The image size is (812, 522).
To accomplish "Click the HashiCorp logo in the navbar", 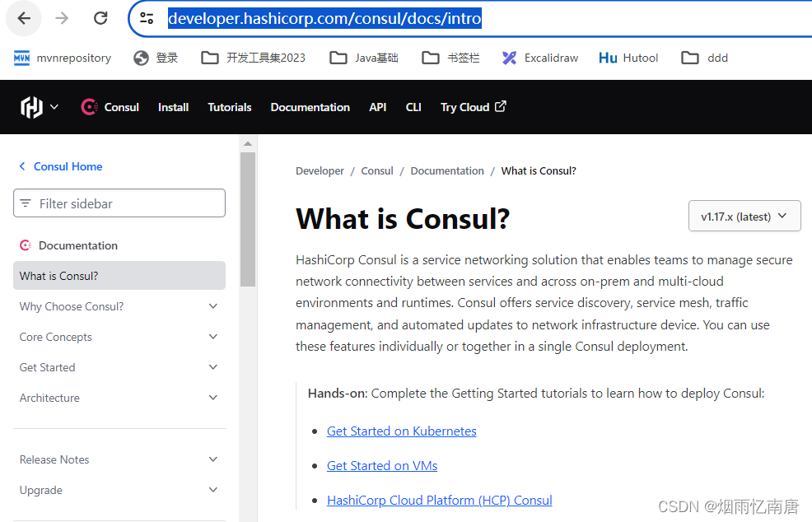I will [x=31, y=107].
